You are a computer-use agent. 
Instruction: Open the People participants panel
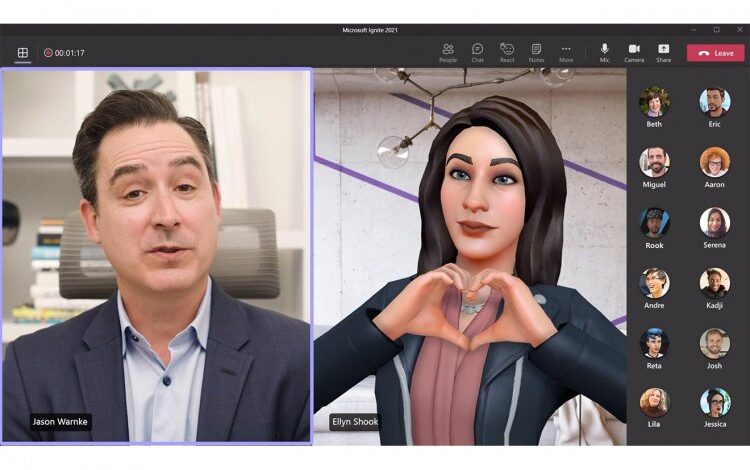(x=447, y=52)
